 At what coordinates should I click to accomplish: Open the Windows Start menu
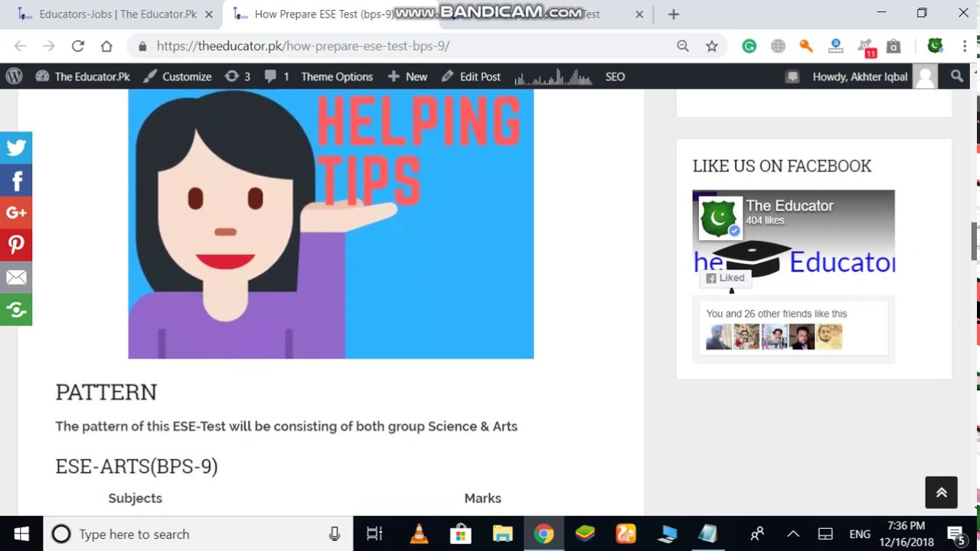pyautogui.click(x=21, y=534)
